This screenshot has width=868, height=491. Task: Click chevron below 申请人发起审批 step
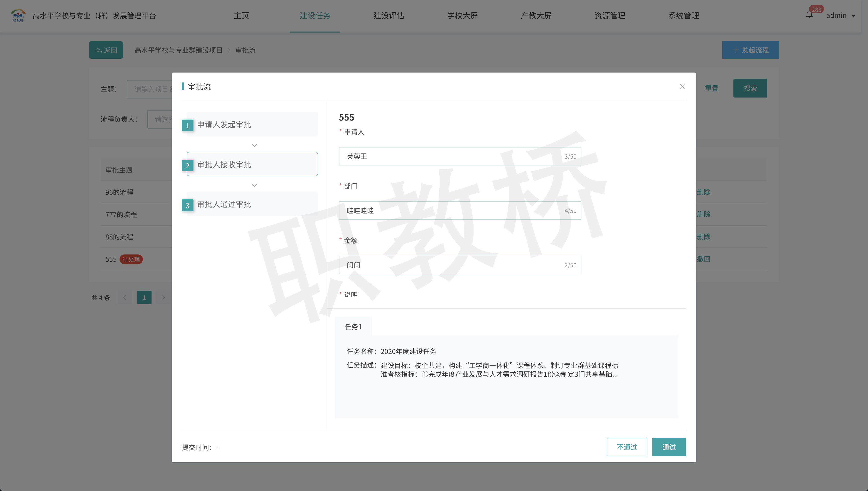254,145
